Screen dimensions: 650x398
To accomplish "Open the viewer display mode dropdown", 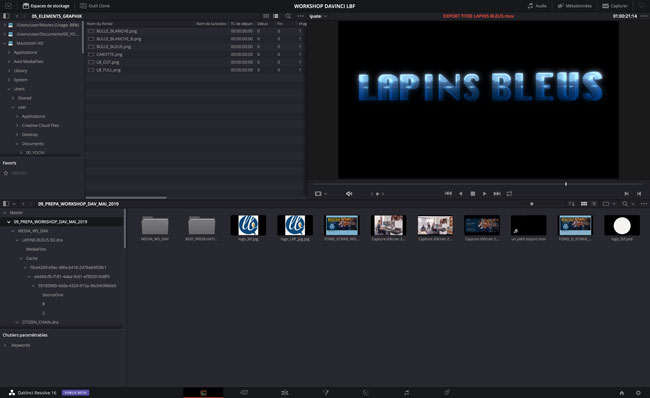I will [320, 194].
